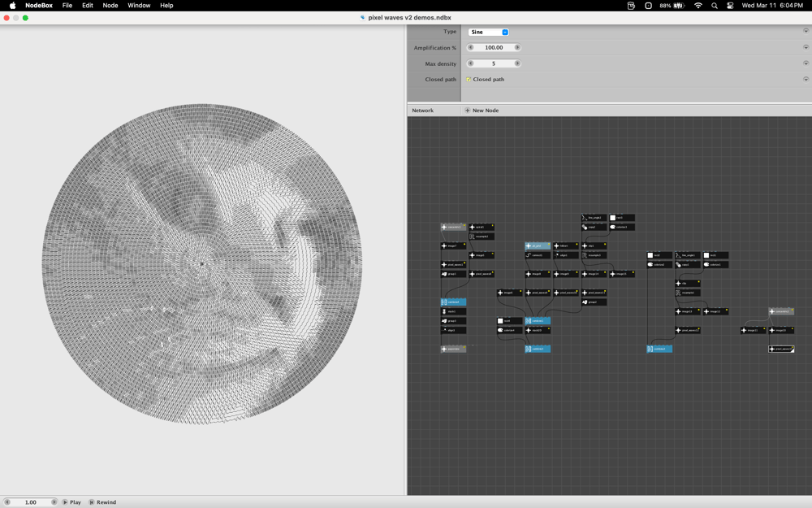Click the colorize4 node
This screenshot has height=508, width=812.
click(x=510, y=330)
